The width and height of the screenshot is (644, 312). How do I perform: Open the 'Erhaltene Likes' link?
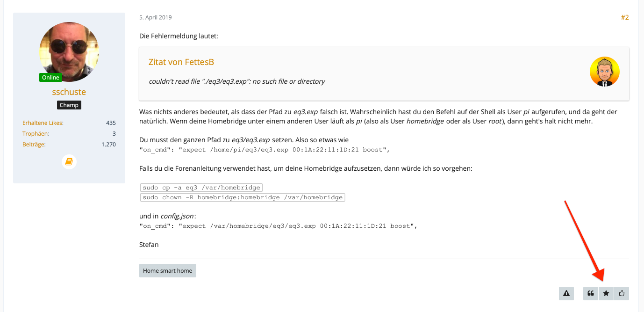(43, 123)
